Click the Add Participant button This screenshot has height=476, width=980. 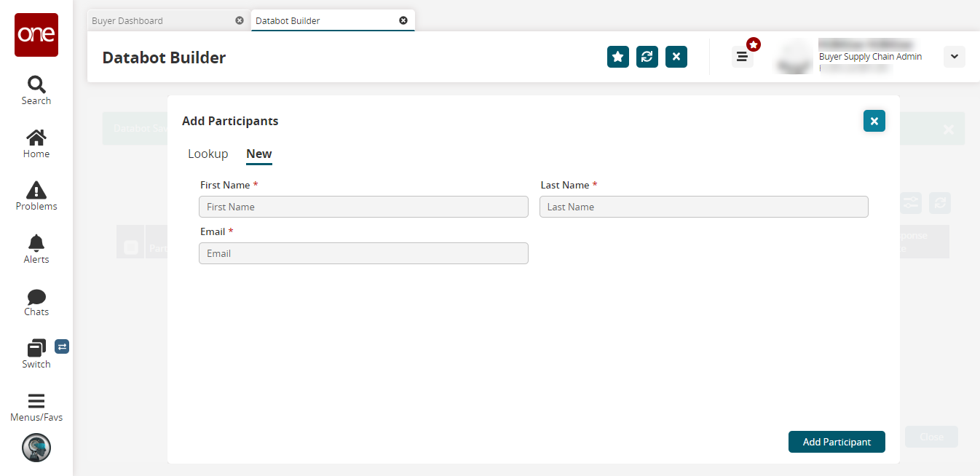(837, 442)
